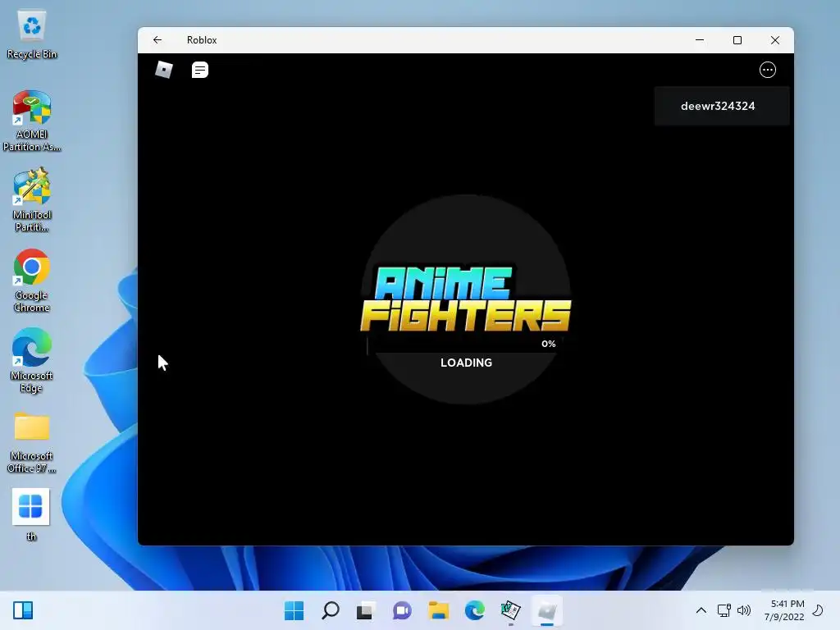
Task: Click the LOADING text label
Action: (466, 363)
